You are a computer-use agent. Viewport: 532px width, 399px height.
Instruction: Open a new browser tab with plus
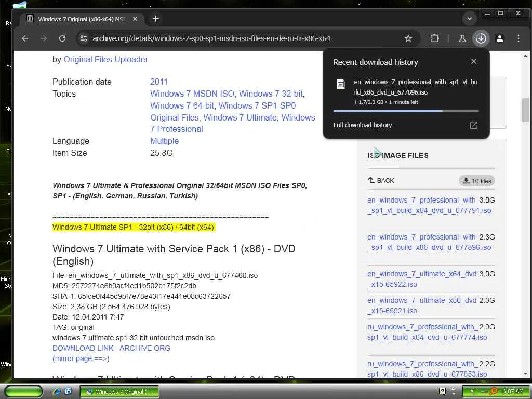[156, 19]
